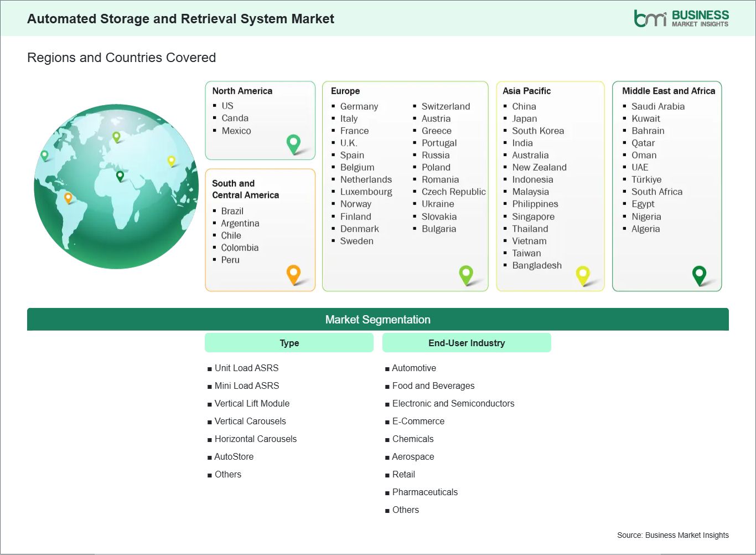Click China in the Asia Pacific list
This screenshot has width=756, height=555.
523,106
